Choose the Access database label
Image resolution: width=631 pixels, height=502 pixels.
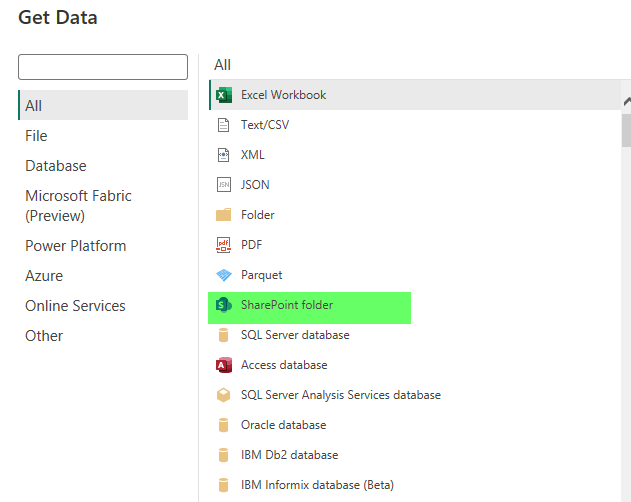click(x=284, y=365)
